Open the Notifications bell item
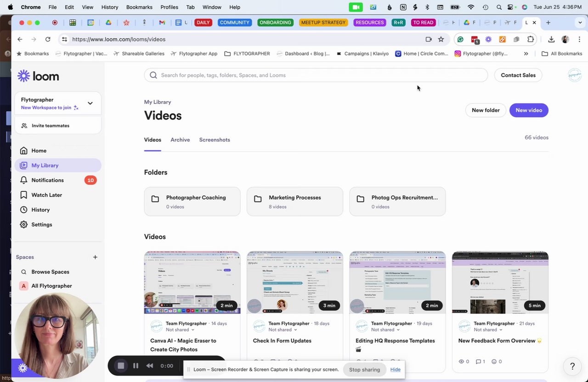The height and width of the screenshot is (382, 588). pos(58,180)
